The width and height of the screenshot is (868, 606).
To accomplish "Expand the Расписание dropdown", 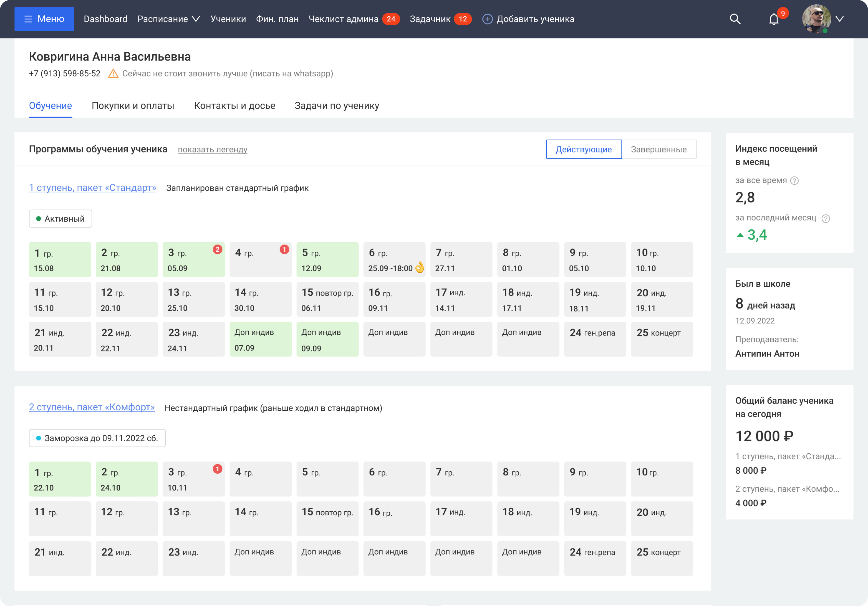I will pyautogui.click(x=168, y=19).
